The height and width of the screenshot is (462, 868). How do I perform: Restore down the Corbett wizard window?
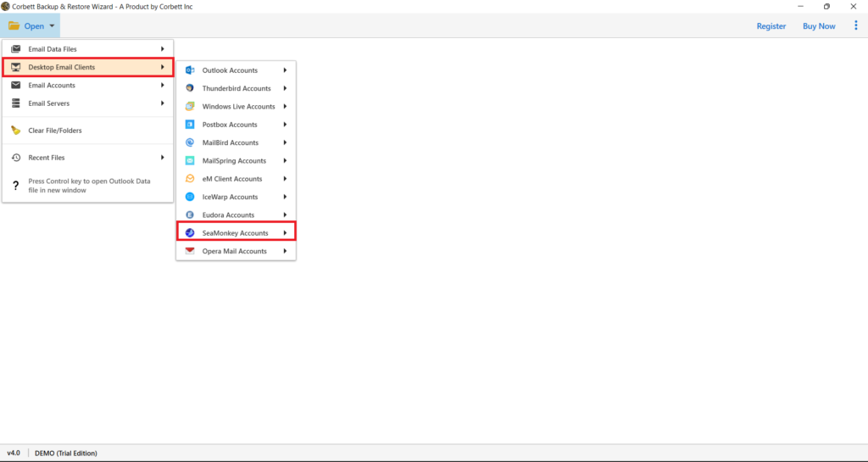826,7
